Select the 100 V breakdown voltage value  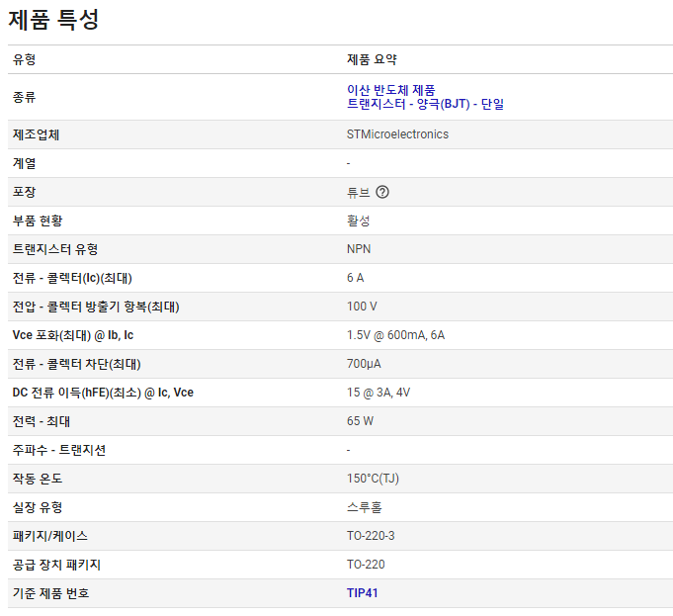click(x=362, y=307)
